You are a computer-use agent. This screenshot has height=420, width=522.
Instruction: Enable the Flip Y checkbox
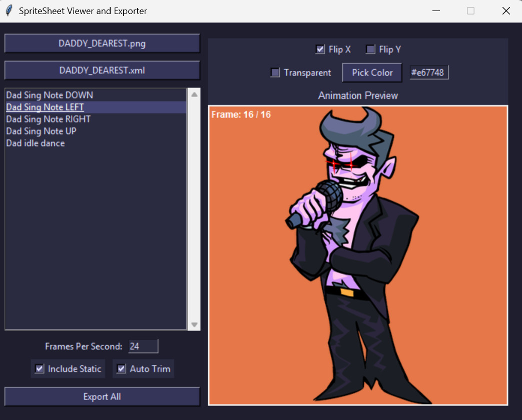point(370,49)
